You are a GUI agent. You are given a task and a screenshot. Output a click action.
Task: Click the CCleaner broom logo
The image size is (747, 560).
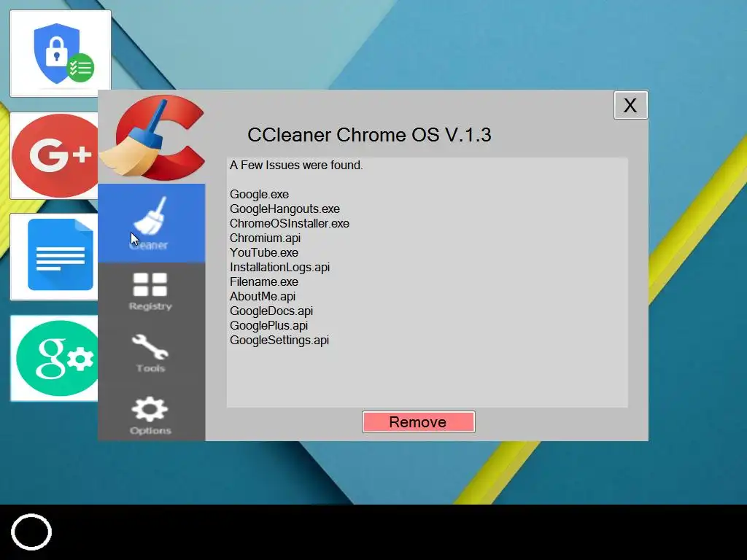click(x=152, y=138)
